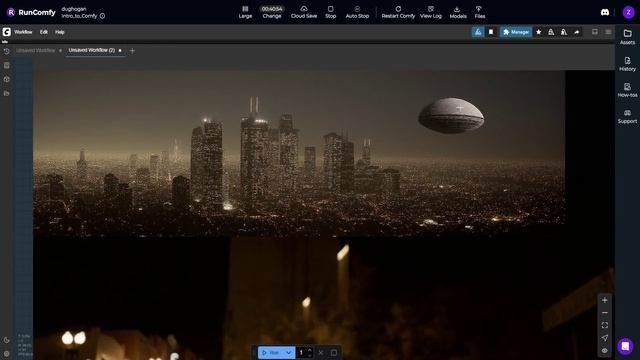640x360 pixels.
Task: Click the white bookmark icon next to Manager
Action: click(x=491, y=32)
